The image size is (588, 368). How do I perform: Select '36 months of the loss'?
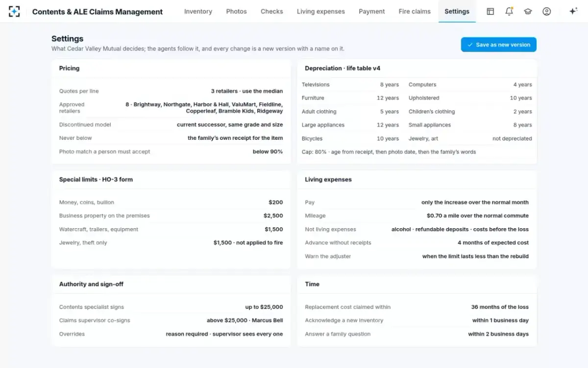click(500, 307)
